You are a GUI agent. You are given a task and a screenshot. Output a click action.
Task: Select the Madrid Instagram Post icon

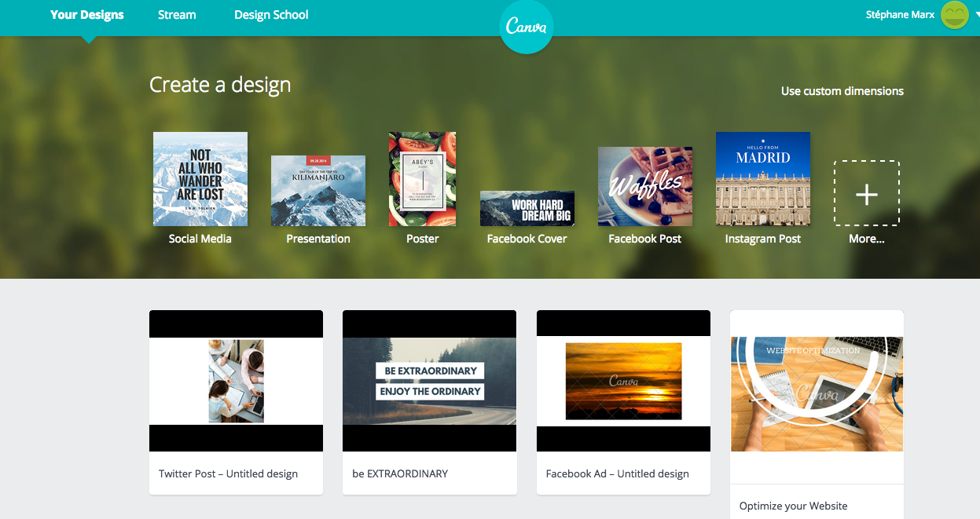click(762, 179)
